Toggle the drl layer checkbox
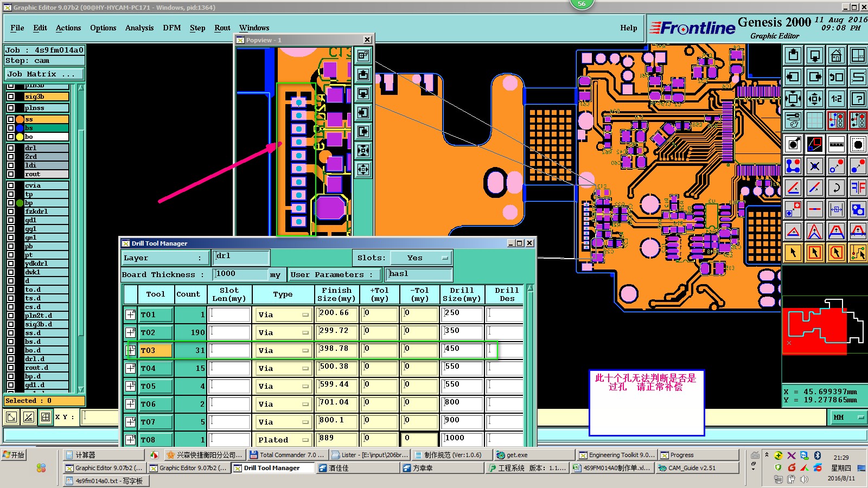 coord(11,147)
